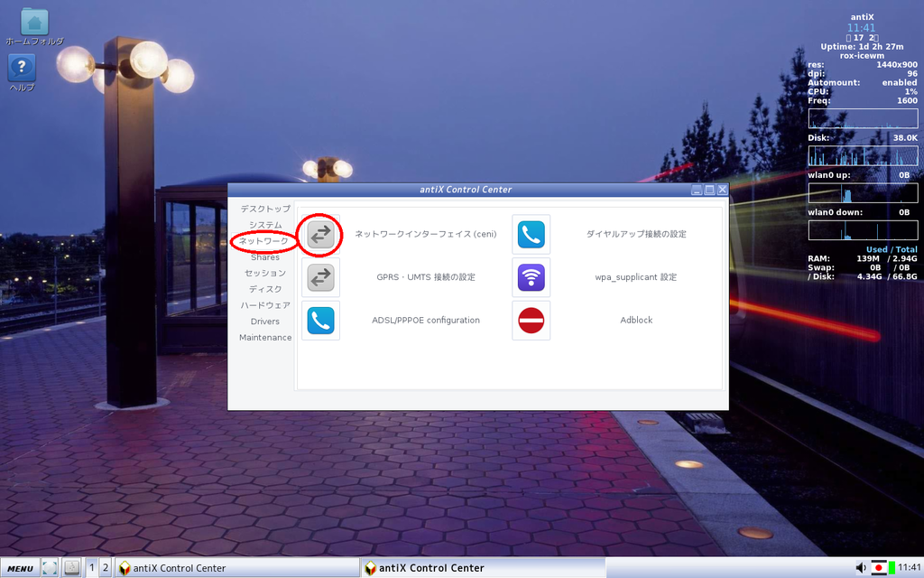Open the GPRS・UMTS connection arrows icon
The image size is (924, 578).
(320, 277)
